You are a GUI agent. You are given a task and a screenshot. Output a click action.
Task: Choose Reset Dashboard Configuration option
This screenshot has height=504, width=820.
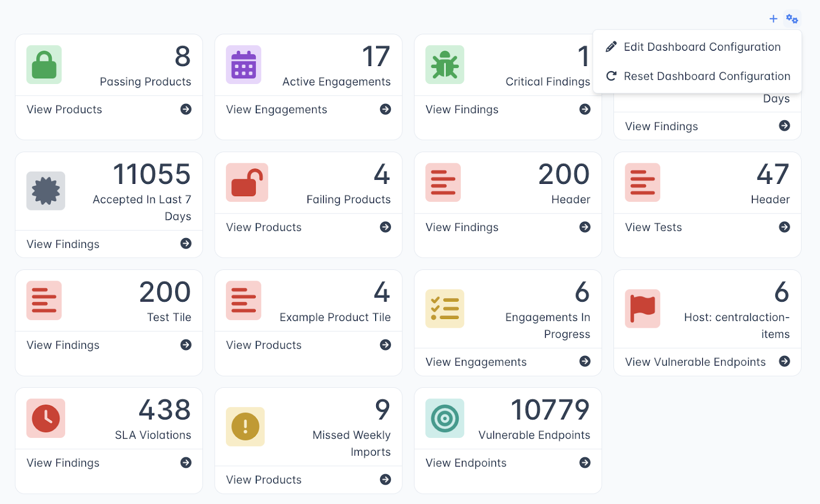pyautogui.click(x=706, y=76)
